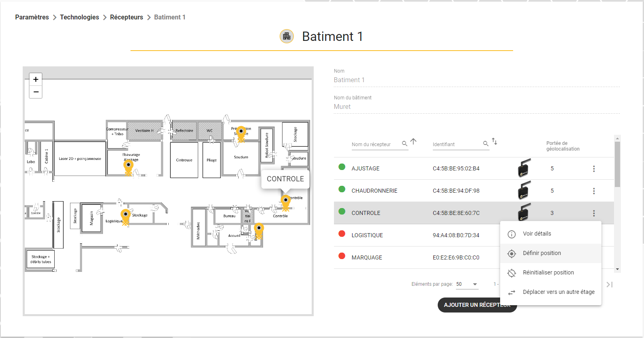Click the receiver table vertical scrollbar thumb

coord(617,164)
